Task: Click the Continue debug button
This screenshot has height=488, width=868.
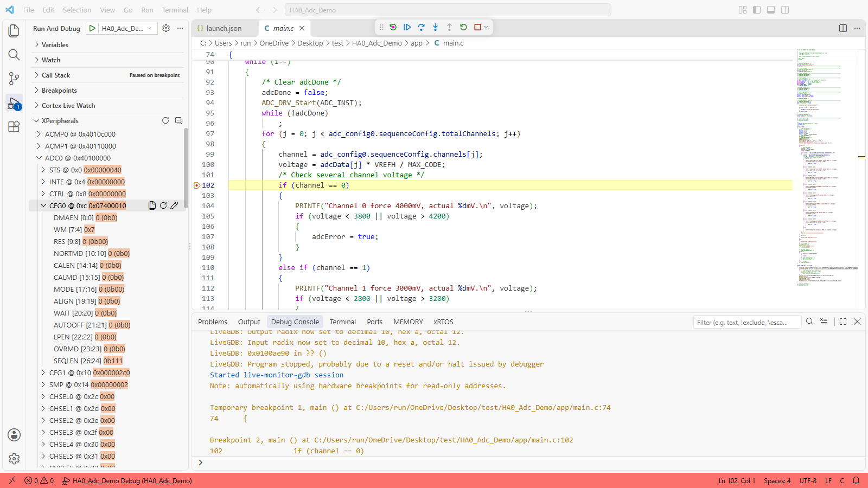Action: 407,27
